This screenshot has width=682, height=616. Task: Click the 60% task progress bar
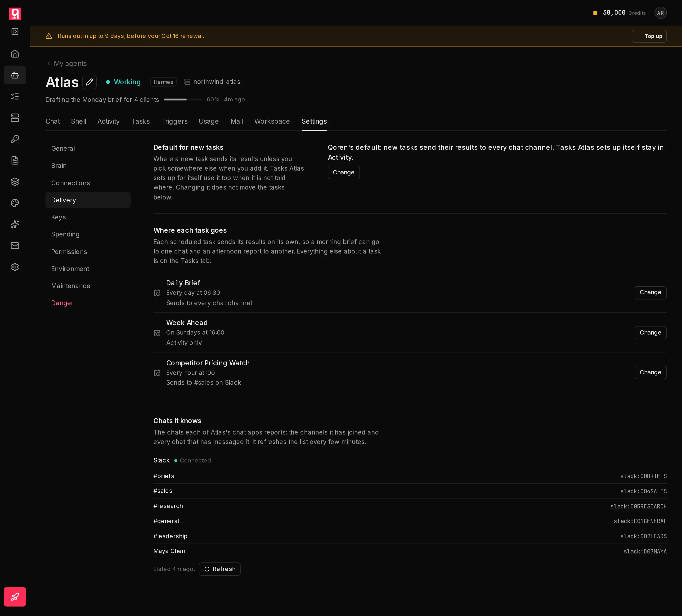(183, 100)
